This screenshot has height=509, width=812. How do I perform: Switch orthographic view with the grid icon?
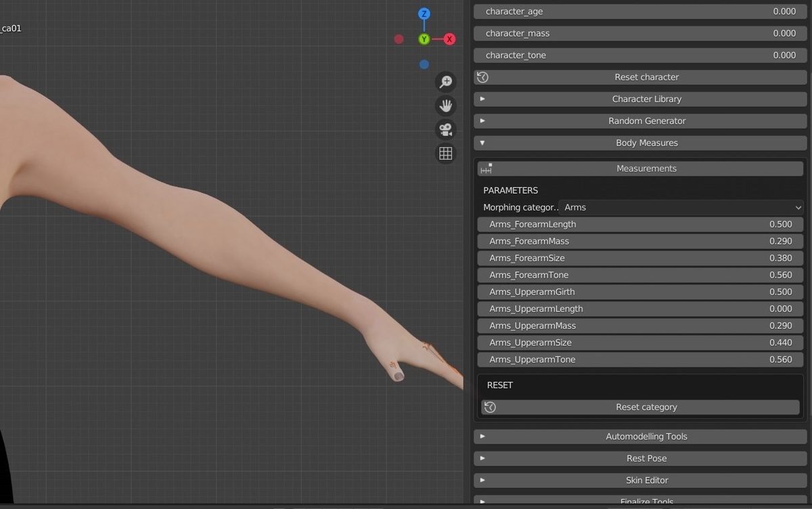click(x=445, y=153)
